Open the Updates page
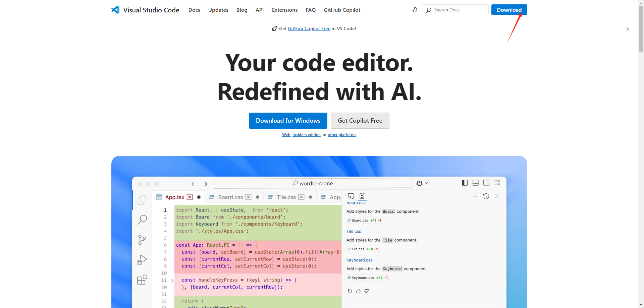The image size is (644, 308). point(218,10)
